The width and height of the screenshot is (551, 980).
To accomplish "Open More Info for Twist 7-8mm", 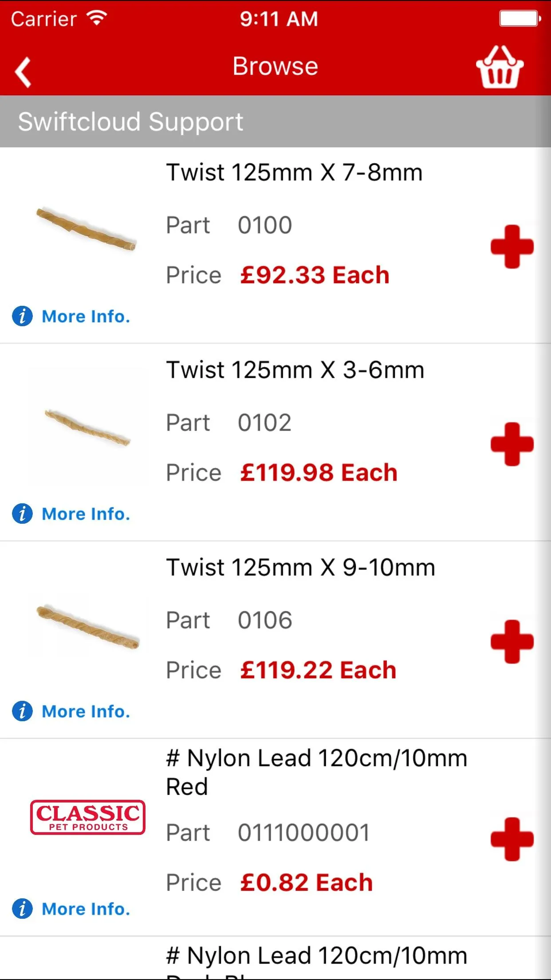I will click(x=86, y=316).
